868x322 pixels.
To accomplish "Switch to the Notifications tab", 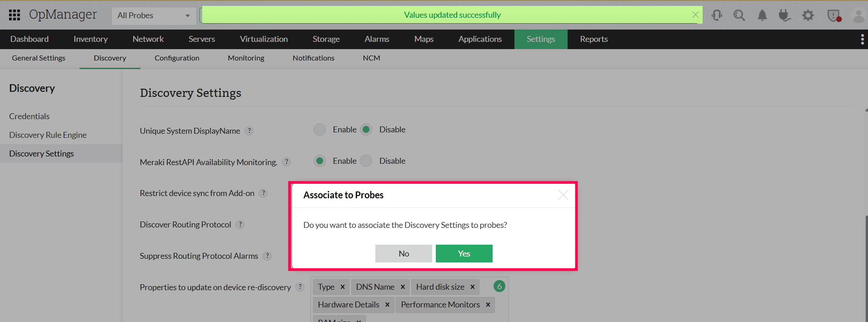I will click(314, 58).
